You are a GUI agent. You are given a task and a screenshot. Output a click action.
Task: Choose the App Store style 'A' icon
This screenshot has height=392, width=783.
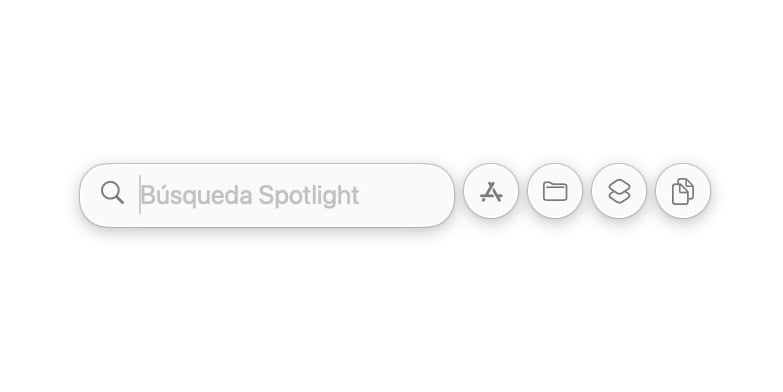tap(490, 191)
